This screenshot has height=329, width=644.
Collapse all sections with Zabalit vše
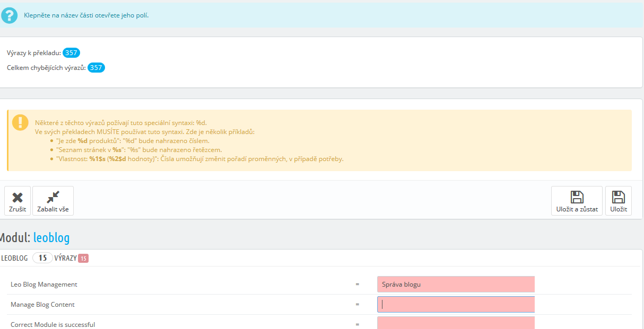point(53,201)
